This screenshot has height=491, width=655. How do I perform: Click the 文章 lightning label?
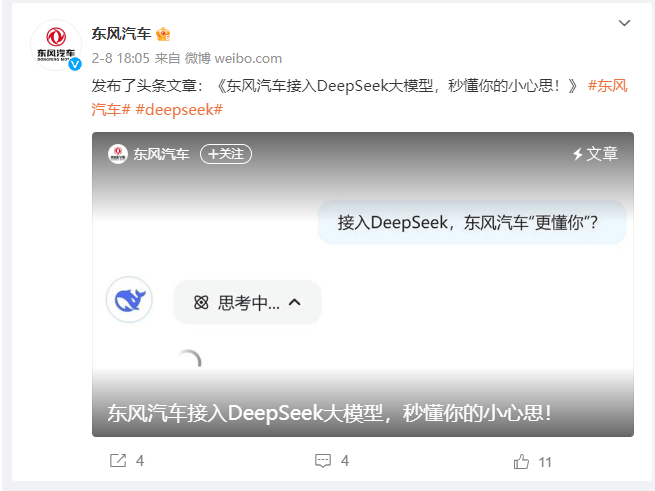[595, 154]
